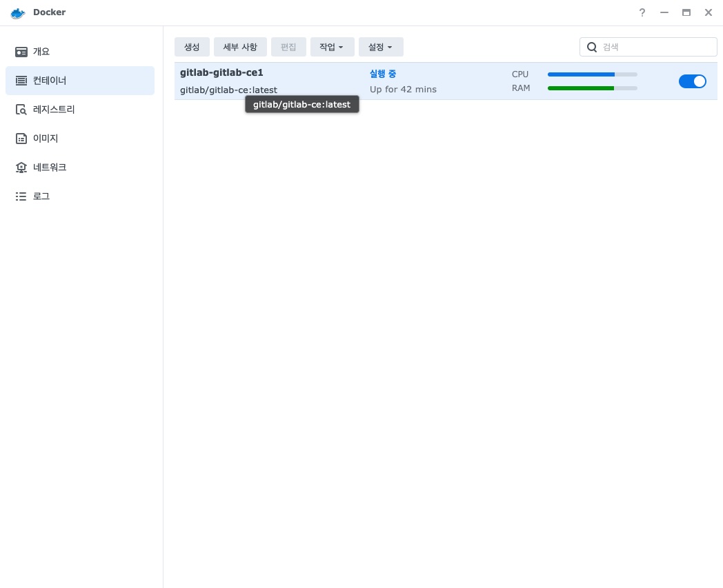Viewport: 723px width, 588px height.
Task: Open 세부 사항 details button
Action: (x=240, y=47)
